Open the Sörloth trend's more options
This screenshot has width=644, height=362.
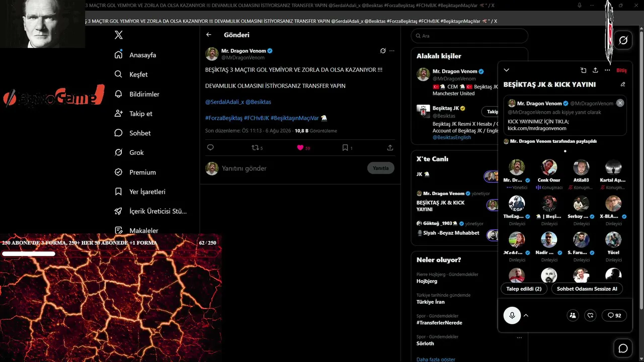pyautogui.click(x=519, y=337)
